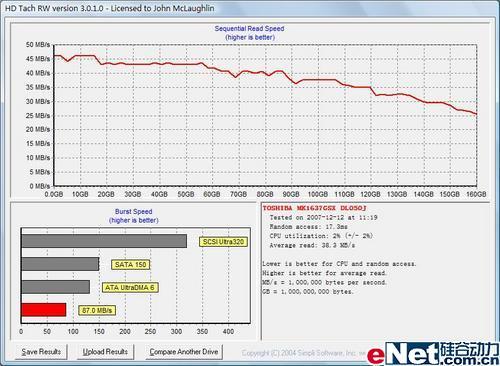Click the 400 label on burst axis
500x366 pixels.
click(228, 331)
